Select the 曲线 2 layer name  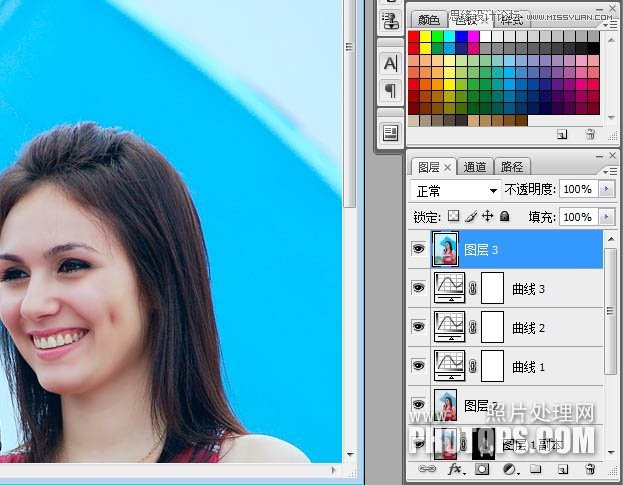click(528, 328)
